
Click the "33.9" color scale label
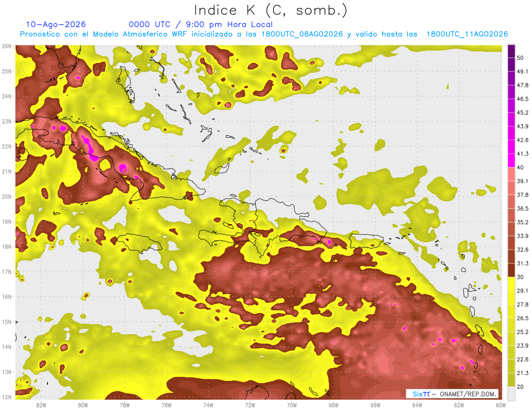(x=522, y=236)
